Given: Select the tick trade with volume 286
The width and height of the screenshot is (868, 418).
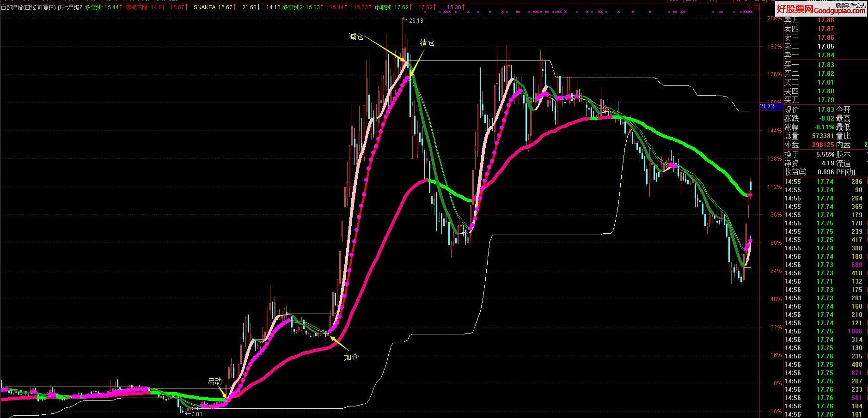Looking at the screenshot, I should tap(825, 182).
